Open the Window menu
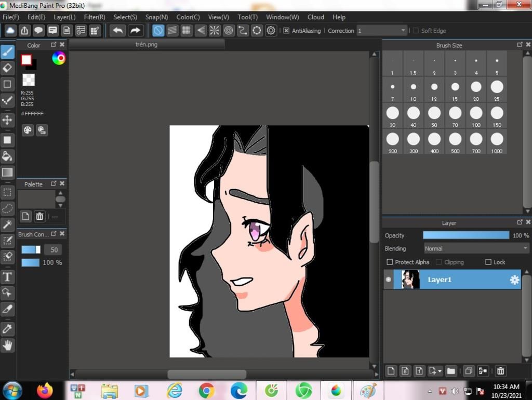Image resolution: width=532 pixels, height=400 pixels. (x=282, y=17)
